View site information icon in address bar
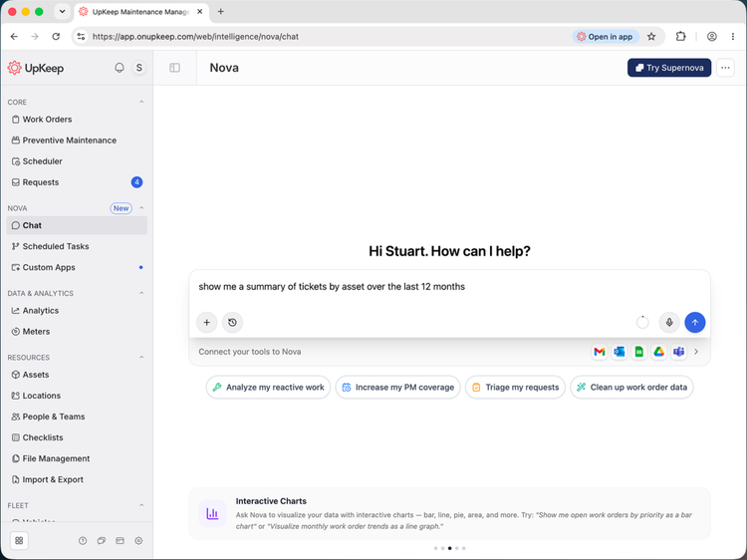Viewport: 747px width, 560px height. coord(81,37)
